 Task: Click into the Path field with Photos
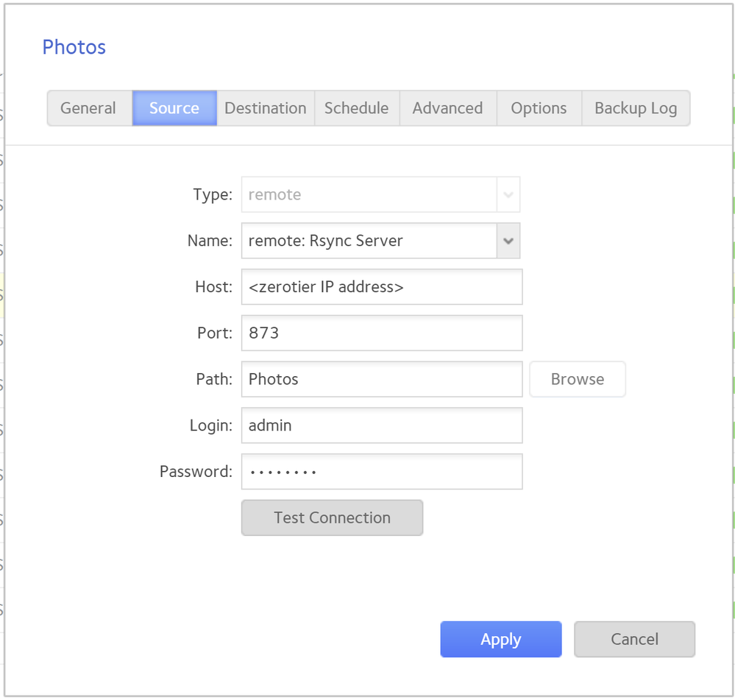click(x=381, y=379)
